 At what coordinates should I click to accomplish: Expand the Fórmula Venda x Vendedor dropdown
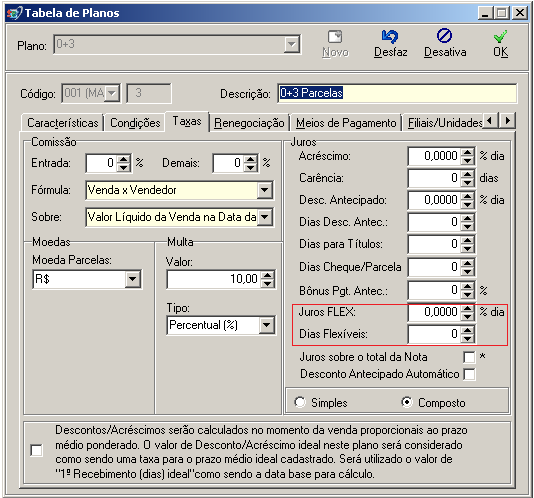click(x=265, y=190)
